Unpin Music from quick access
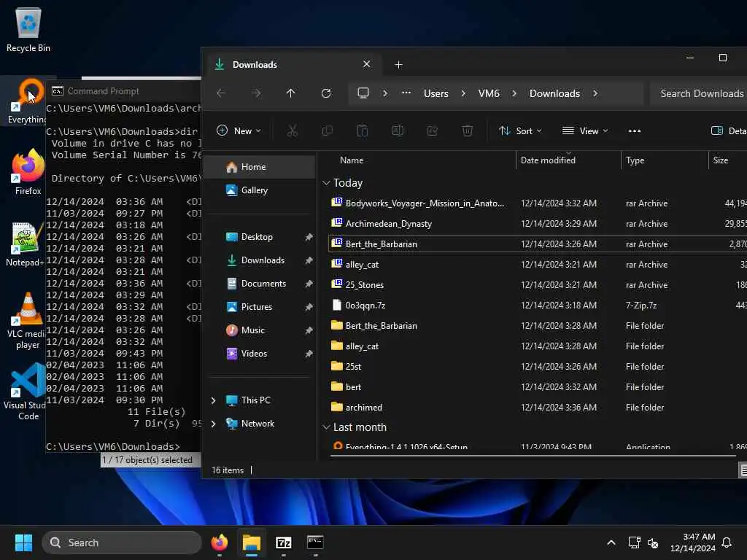This screenshot has height=560, width=747. [x=309, y=330]
